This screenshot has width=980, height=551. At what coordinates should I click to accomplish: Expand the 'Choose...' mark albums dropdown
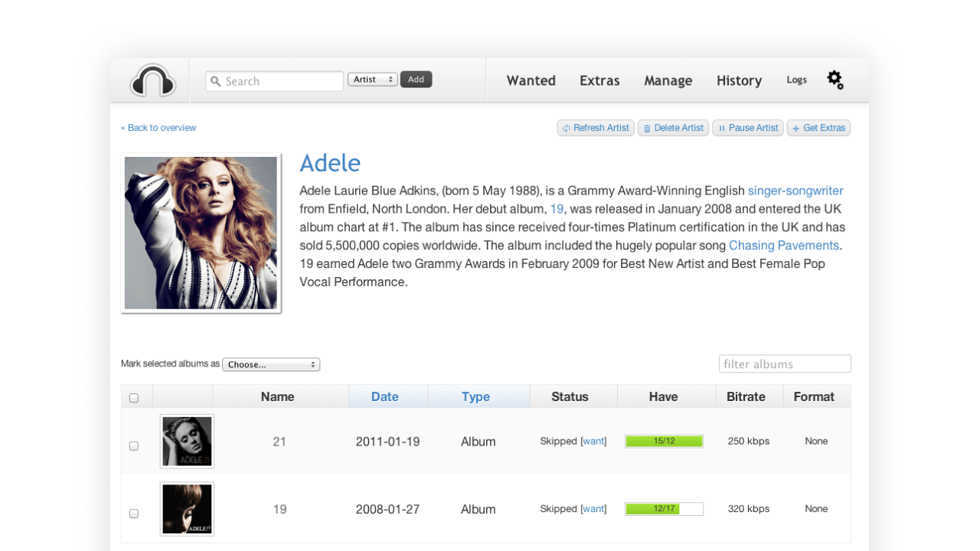pos(271,364)
